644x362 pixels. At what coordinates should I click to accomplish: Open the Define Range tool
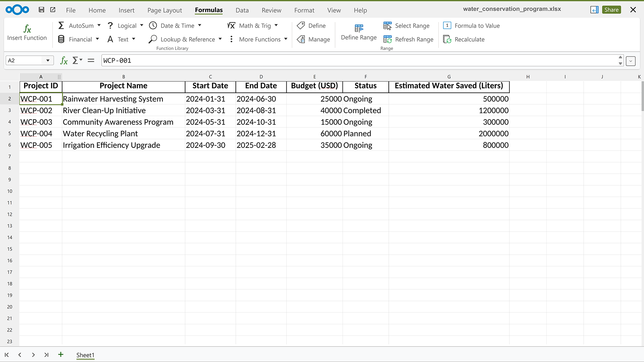tap(359, 32)
